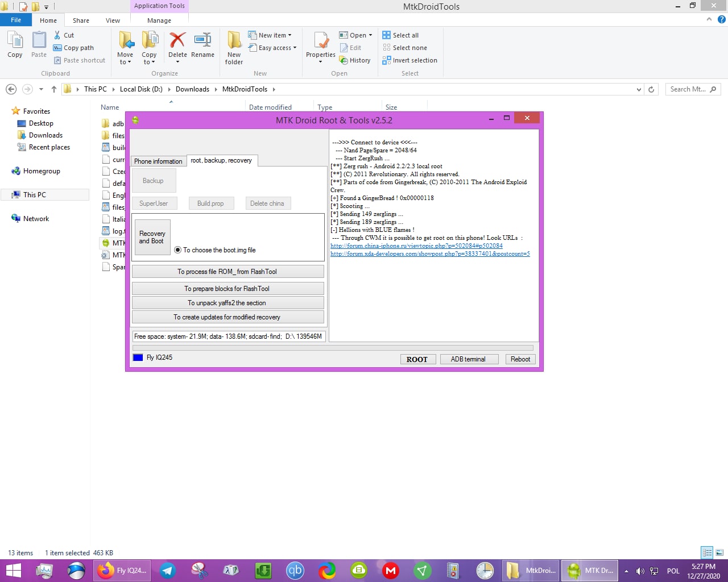The width and height of the screenshot is (728, 582).
Task: Click Paste shortcut in the ribbon
Action: [80, 60]
